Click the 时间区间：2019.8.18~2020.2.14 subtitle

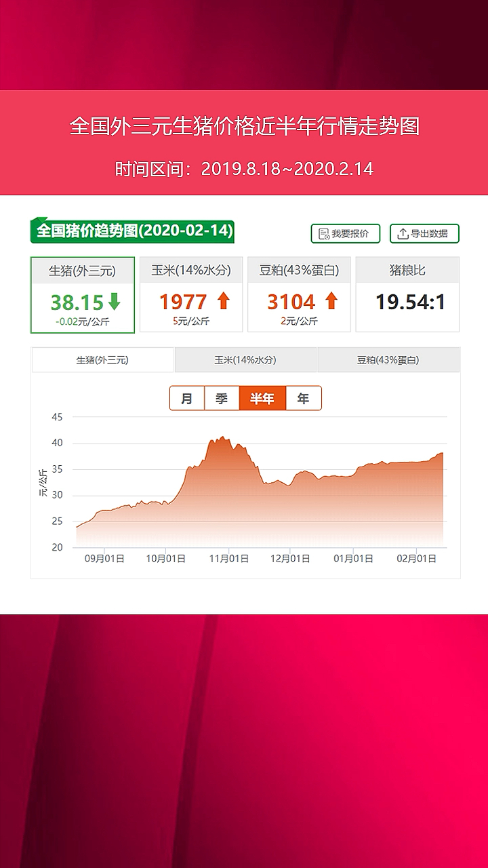click(244, 169)
